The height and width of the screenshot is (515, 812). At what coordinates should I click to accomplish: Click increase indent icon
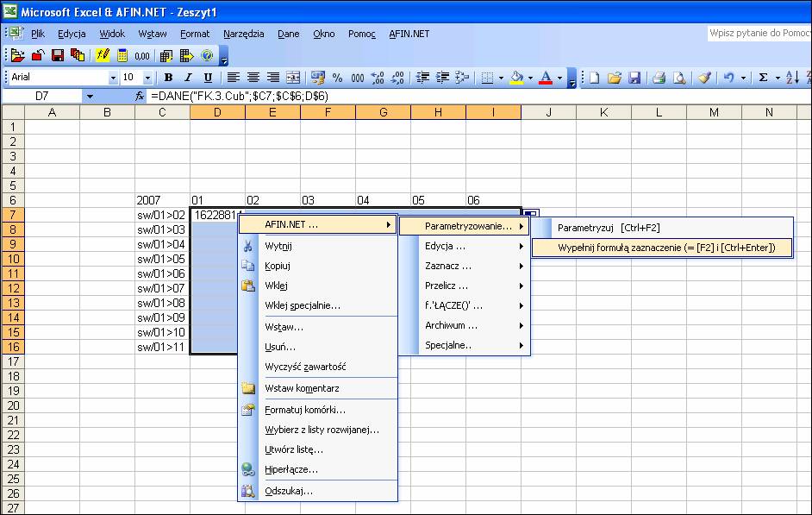click(442, 78)
